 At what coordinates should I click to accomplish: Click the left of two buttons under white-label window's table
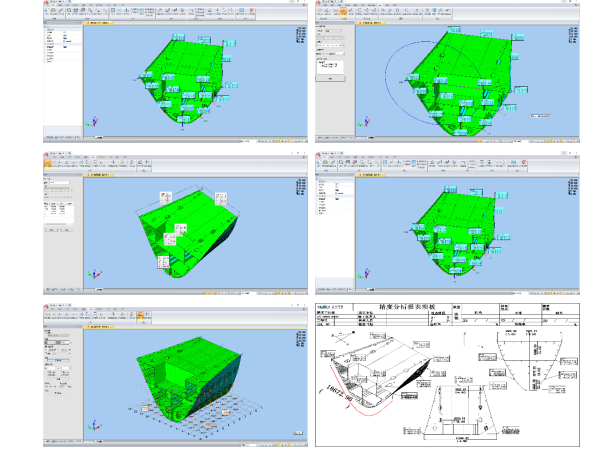tap(51, 230)
